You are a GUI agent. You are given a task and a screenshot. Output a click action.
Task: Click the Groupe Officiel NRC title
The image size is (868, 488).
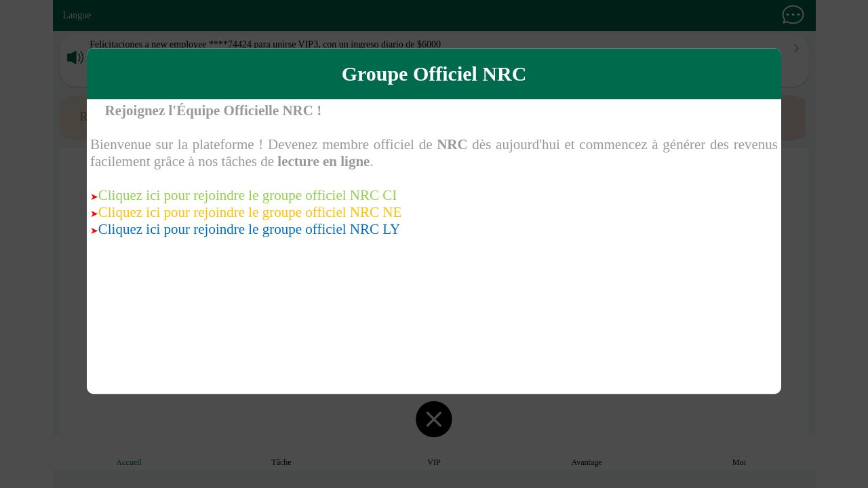(434, 74)
